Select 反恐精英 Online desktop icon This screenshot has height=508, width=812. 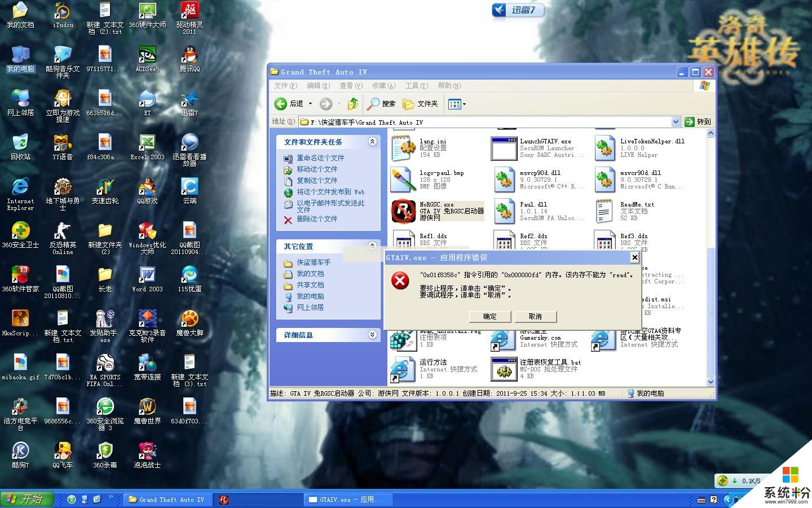pyautogui.click(x=63, y=238)
